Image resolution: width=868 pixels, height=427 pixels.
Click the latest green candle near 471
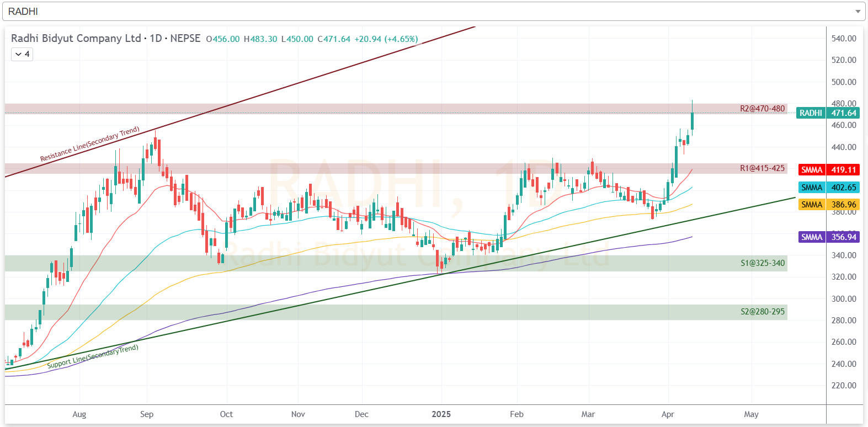tap(692, 121)
